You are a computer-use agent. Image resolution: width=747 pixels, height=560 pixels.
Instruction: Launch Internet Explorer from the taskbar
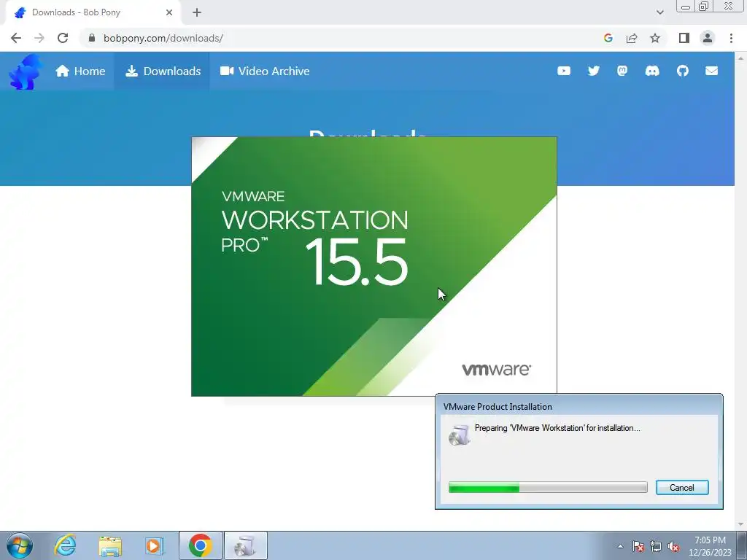click(x=65, y=545)
